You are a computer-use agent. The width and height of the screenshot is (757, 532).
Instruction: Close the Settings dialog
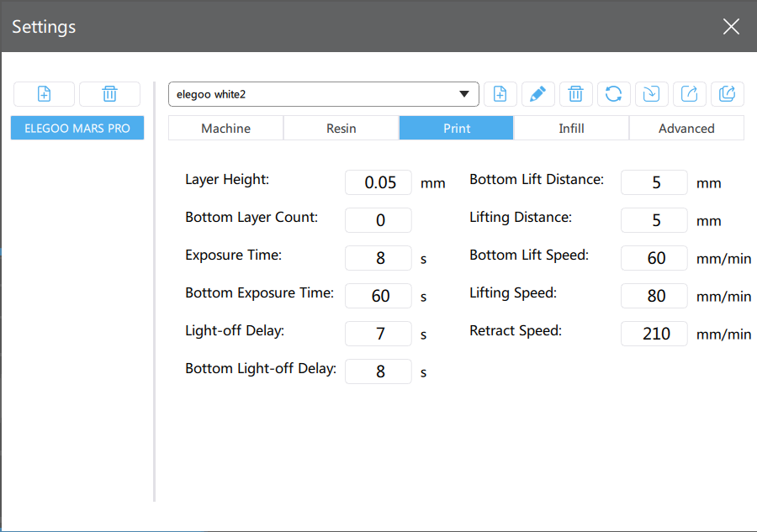(731, 27)
